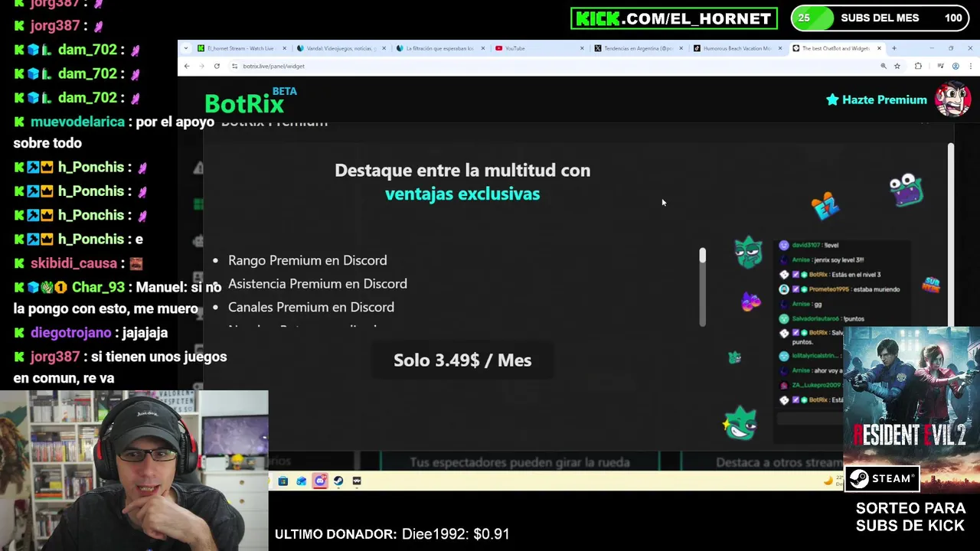Click the BotRix BETA logo
The height and width of the screenshot is (551, 980).
click(x=250, y=100)
